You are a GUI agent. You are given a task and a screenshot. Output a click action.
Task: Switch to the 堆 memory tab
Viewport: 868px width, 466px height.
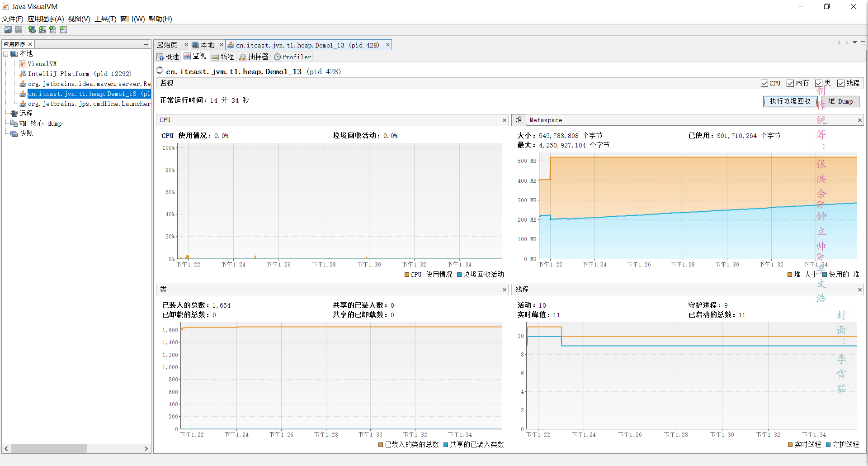[x=519, y=120]
